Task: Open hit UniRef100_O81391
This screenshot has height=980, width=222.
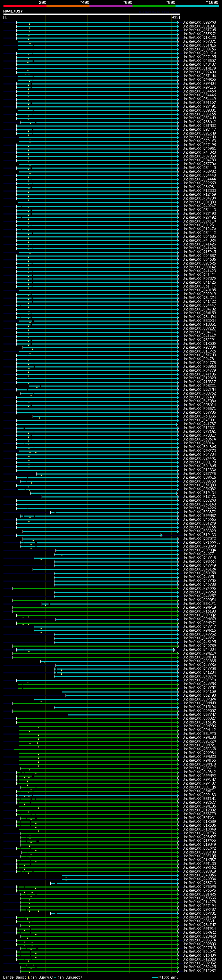Action: pyautogui.click(x=199, y=26)
